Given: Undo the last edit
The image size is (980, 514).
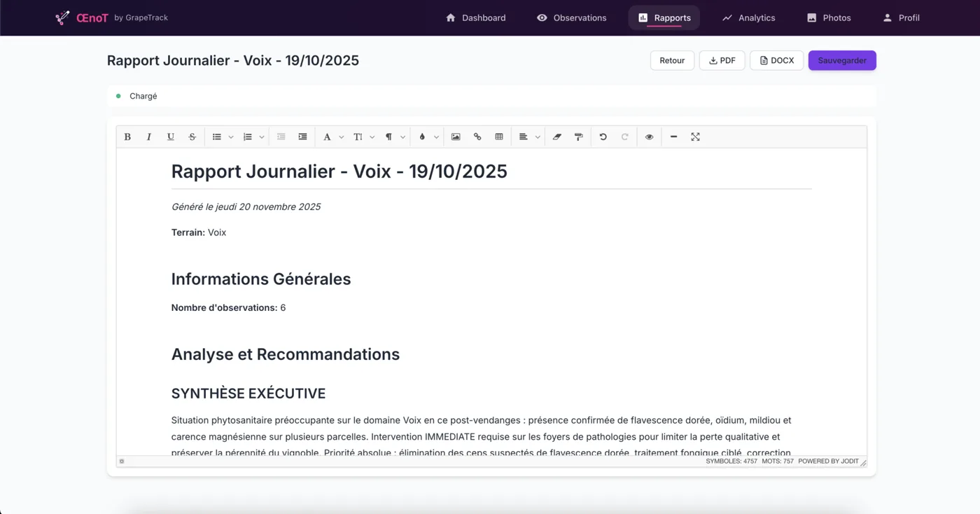Looking at the screenshot, I should [603, 137].
